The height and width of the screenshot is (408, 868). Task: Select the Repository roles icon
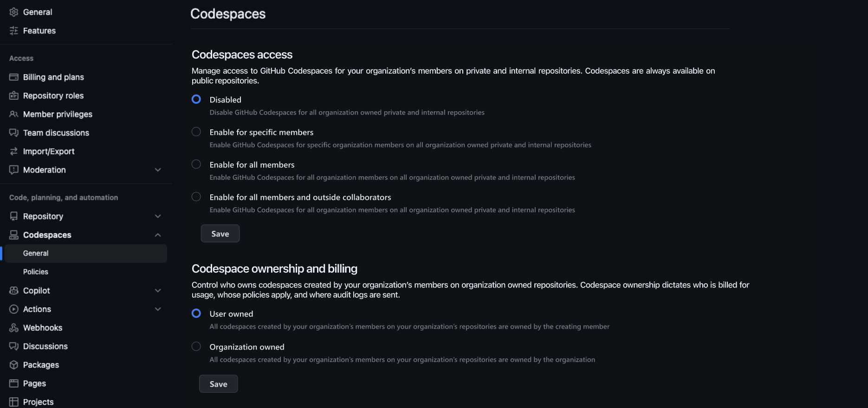(14, 96)
